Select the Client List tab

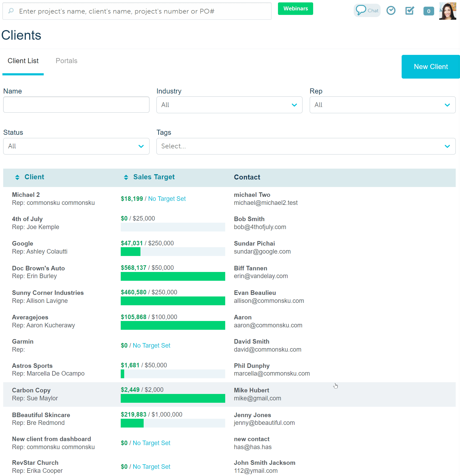click(x=23, y=61)
